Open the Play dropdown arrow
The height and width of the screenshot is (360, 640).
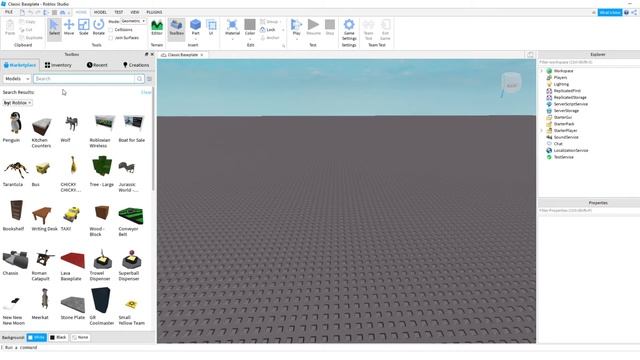tap(296, 40)
